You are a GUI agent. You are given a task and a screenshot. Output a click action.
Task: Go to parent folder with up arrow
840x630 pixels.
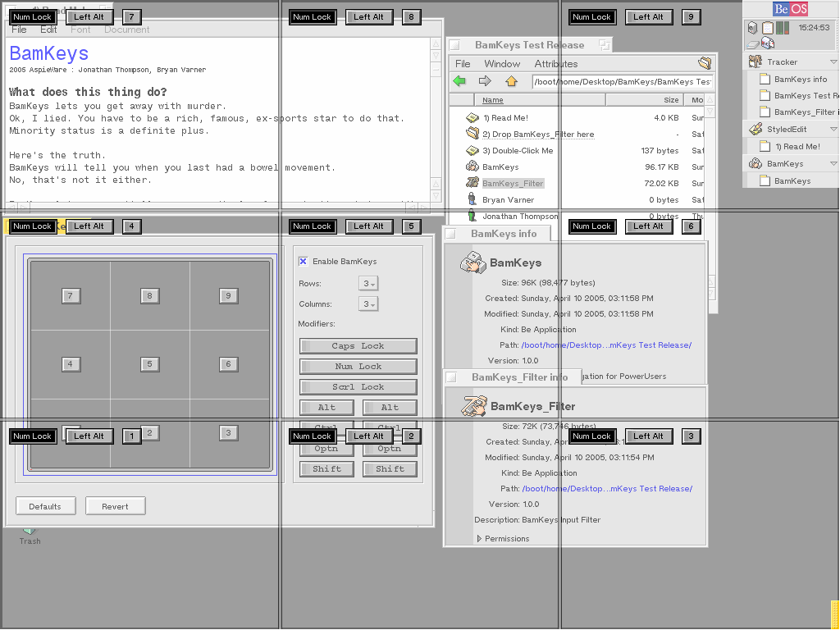(512, 81)
